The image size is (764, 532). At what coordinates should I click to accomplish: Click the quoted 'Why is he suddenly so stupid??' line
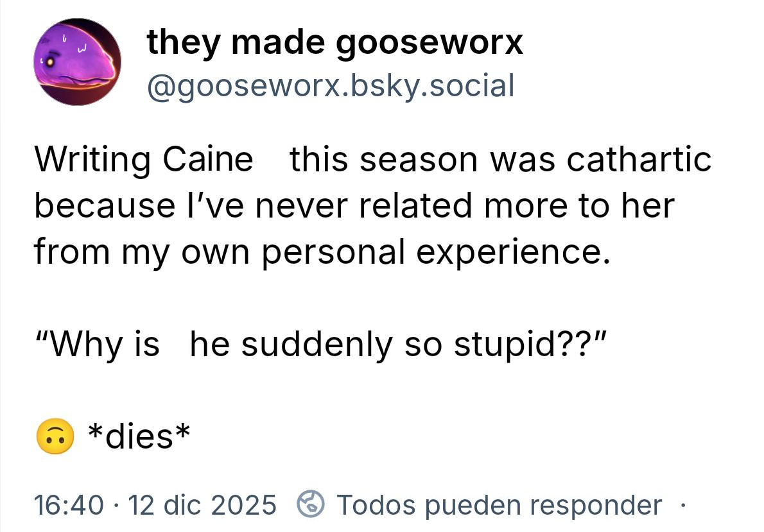pos(319,344)
